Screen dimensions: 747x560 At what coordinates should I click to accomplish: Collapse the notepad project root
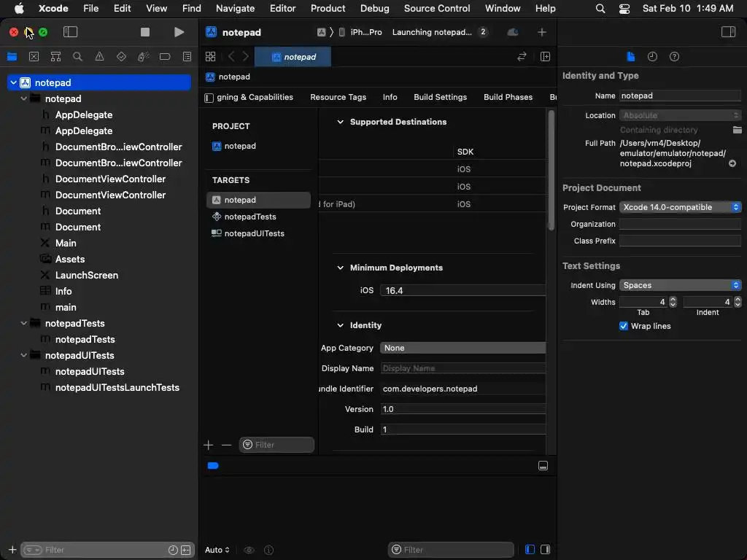[x=13, y=83]
